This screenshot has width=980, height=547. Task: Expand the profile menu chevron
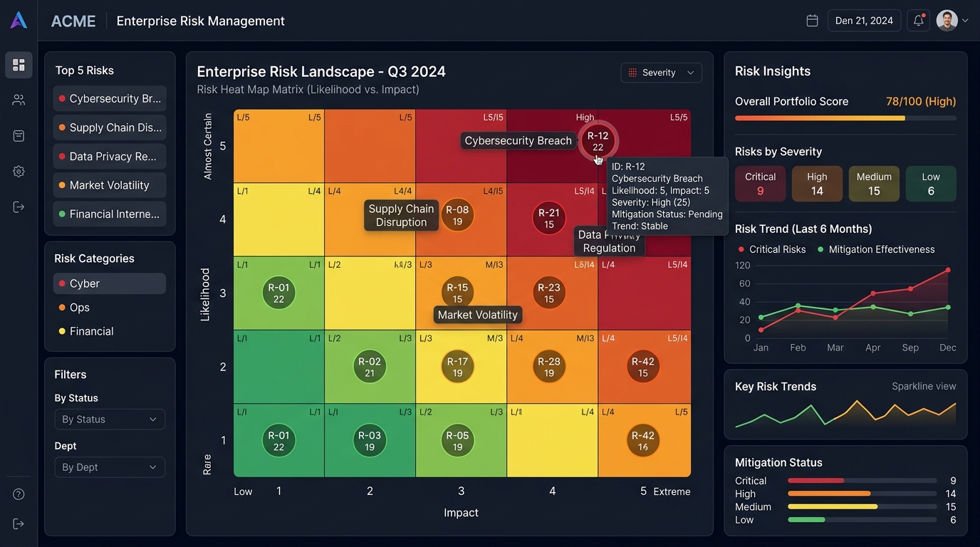[965, 21]
